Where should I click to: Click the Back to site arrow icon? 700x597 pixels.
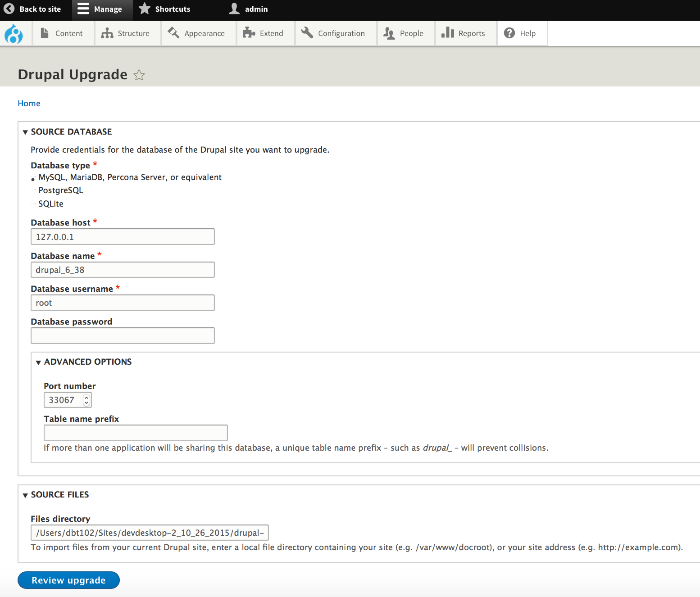tap(9, 9)
